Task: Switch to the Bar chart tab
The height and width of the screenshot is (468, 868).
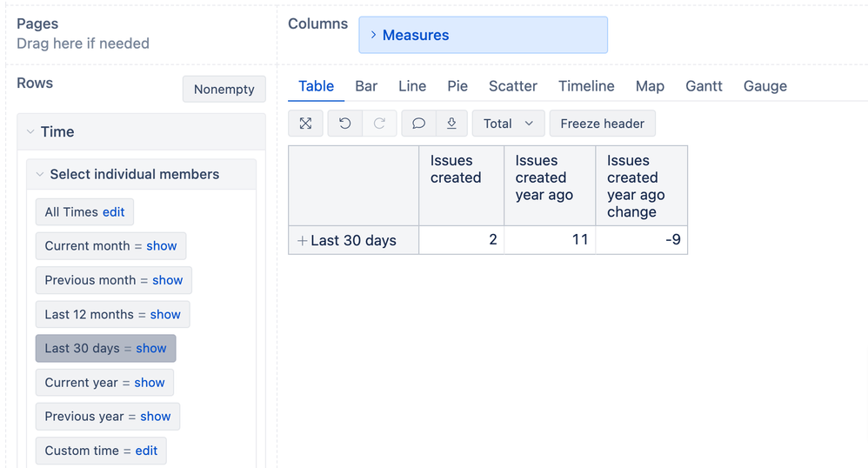Action: point(366,86)
